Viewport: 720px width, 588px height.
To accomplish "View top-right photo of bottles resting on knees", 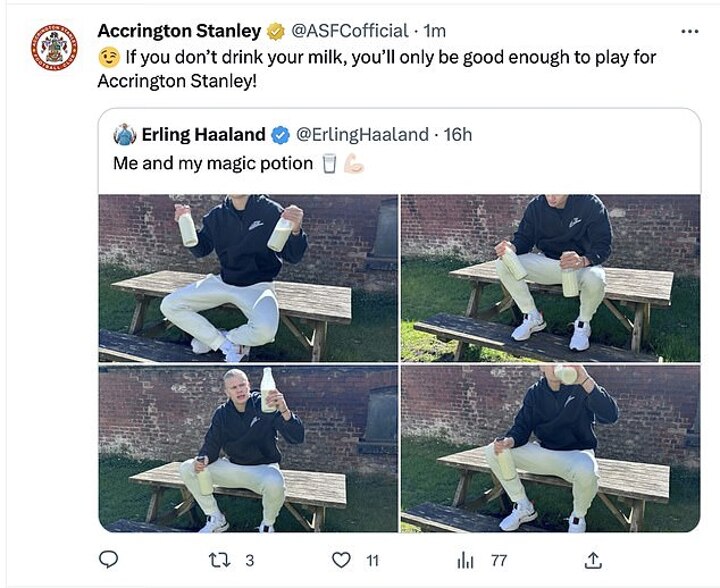I will tap(551, 278).
